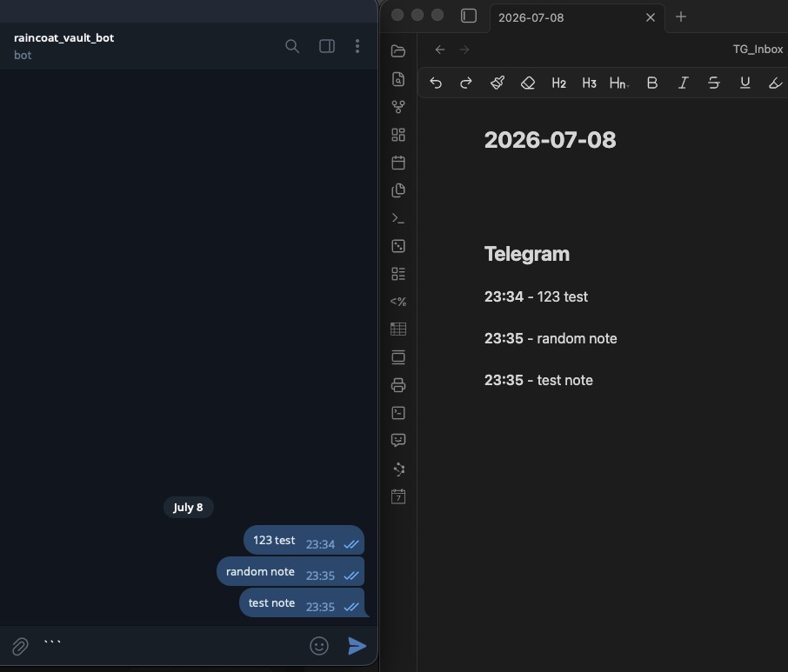Click the templater <% icon in ribbon
788x672 pixels.
pos(398,302)
